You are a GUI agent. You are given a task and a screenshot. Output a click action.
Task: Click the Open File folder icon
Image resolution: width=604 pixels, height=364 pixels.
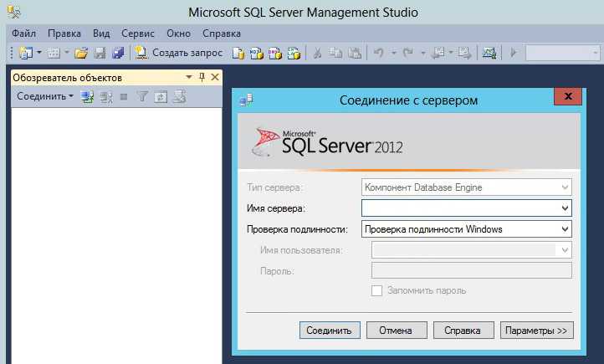point(81,53)
